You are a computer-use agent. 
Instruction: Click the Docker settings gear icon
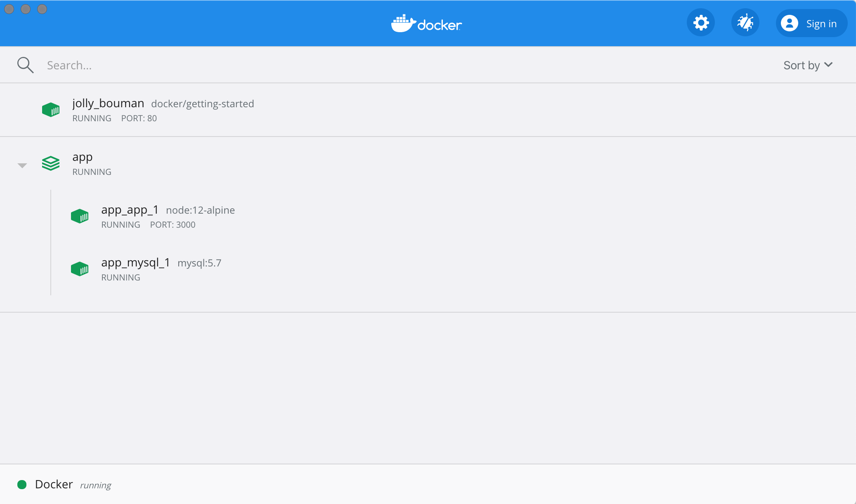[700, 24]
